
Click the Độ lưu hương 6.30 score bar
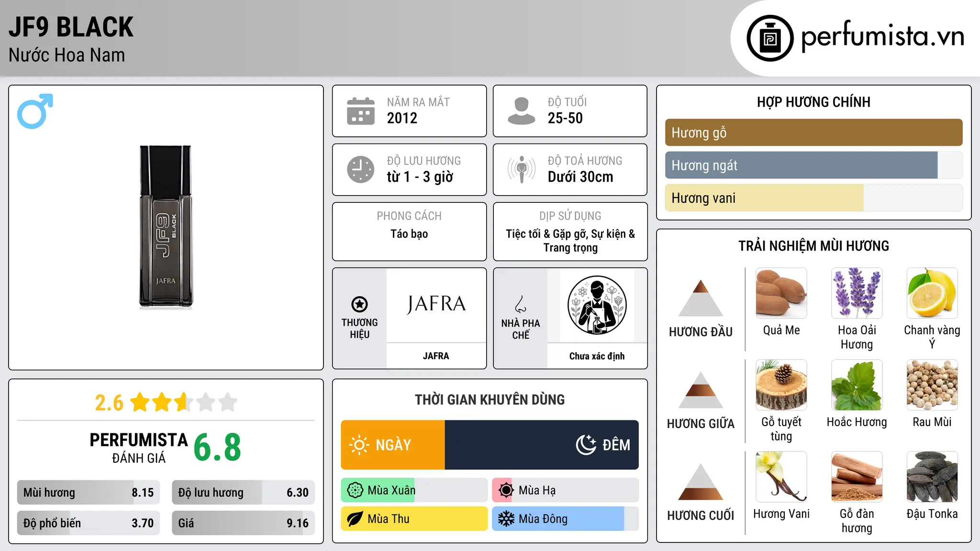click(243, 493)
